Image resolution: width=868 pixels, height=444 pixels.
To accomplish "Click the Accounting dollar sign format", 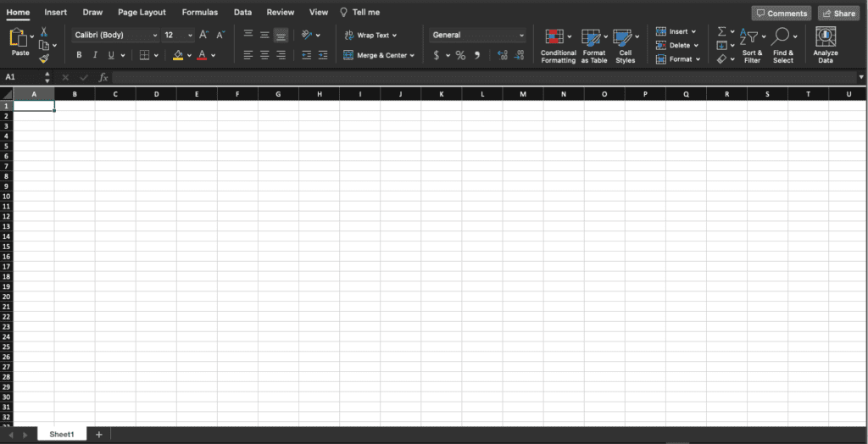I will [x=437, y=55].
